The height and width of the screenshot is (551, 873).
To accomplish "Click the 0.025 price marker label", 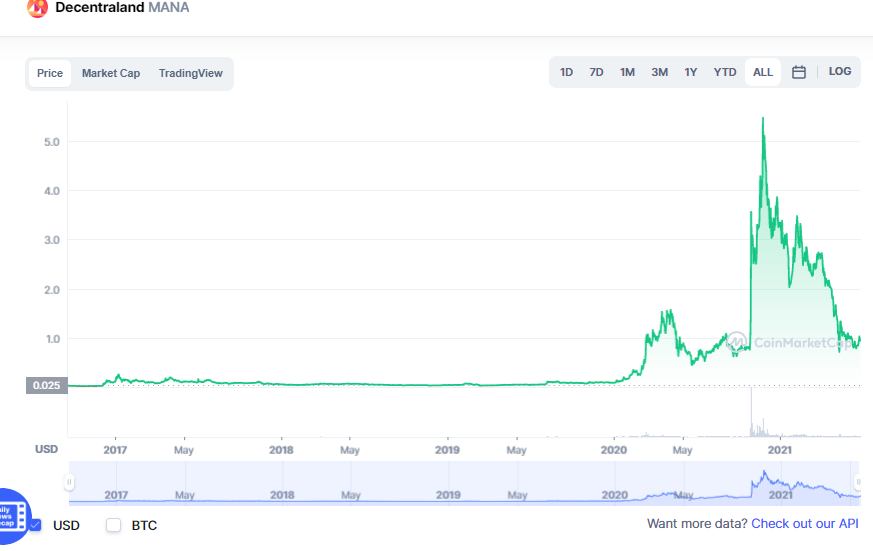I will click(x=47, y=385).
